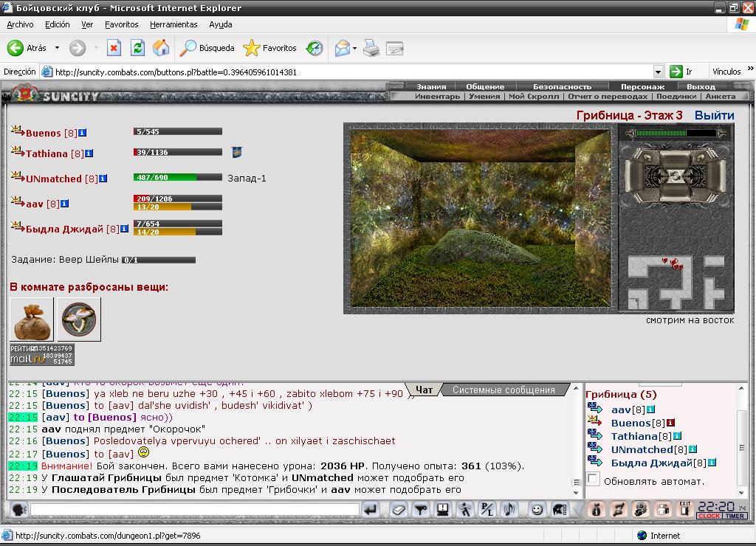Click the mail.ru rating counter banner

click(x=42, y=355)
